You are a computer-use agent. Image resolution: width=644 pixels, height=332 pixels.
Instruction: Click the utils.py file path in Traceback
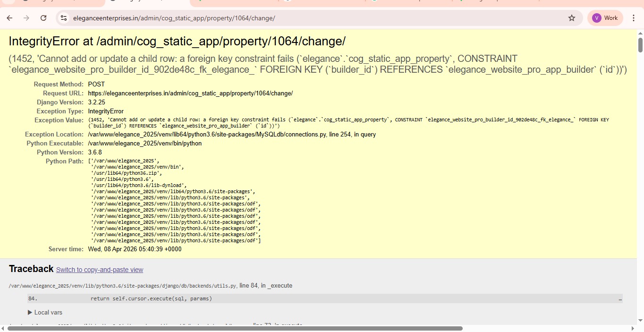(123, 286)
